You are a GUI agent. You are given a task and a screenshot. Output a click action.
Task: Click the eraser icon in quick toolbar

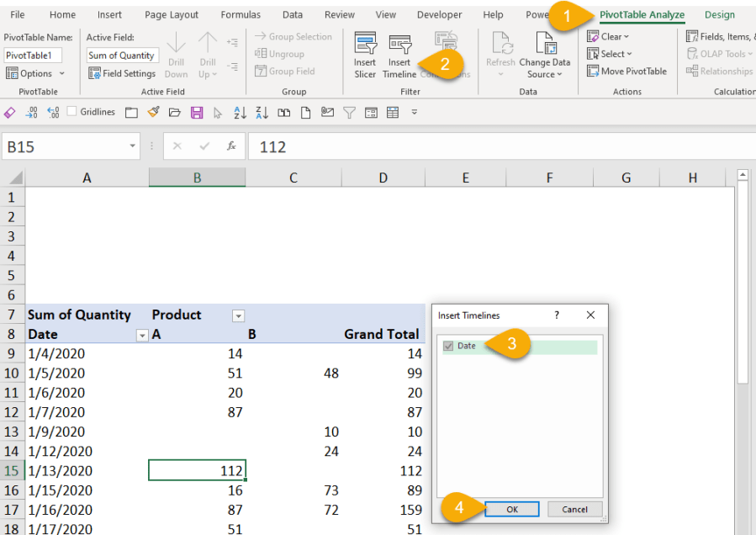[9, 113]
